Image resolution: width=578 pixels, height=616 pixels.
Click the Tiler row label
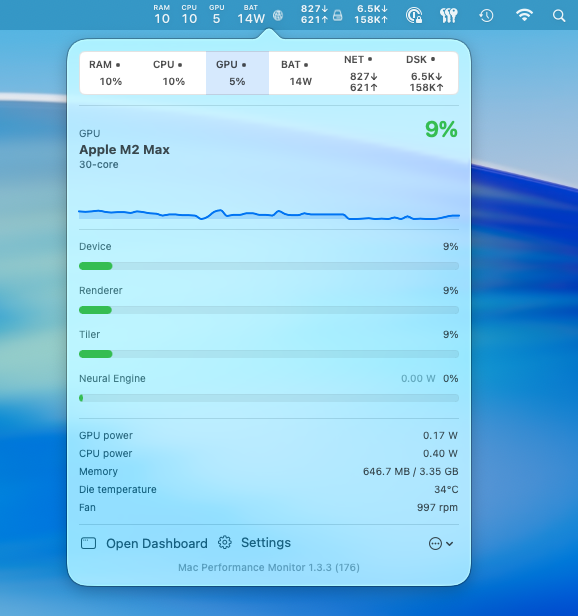[x=90, y=334]
